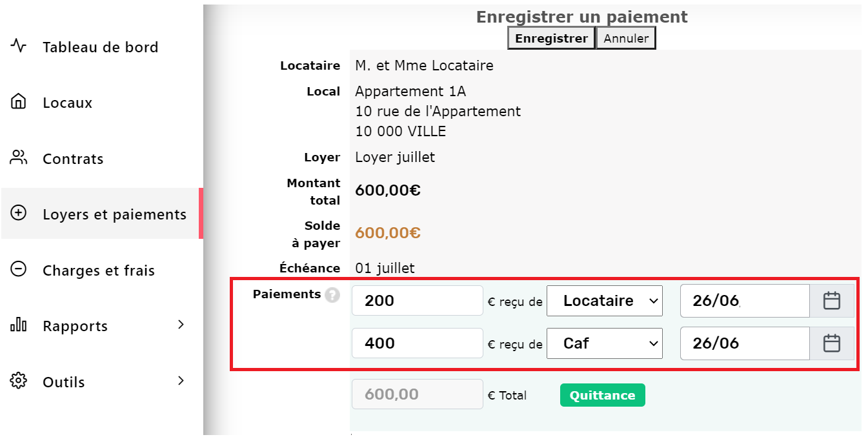
Task: Click the Outils gear icon
Action: click(19, 381)
